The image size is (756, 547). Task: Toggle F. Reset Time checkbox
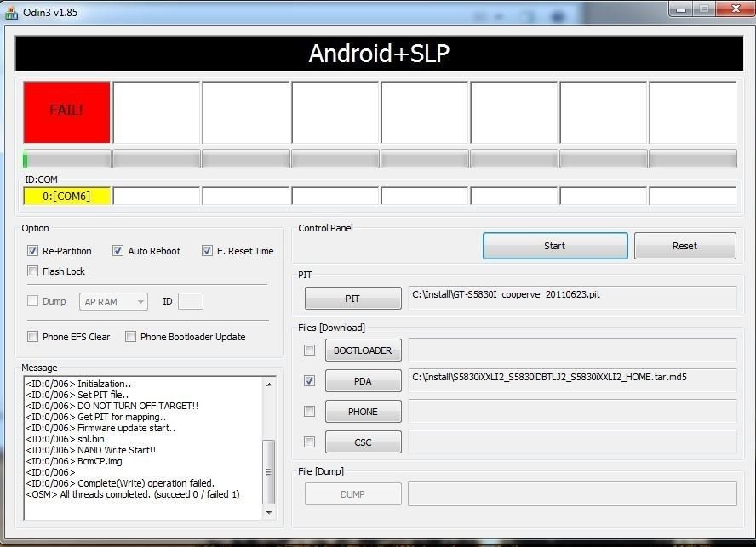point(207,251)
